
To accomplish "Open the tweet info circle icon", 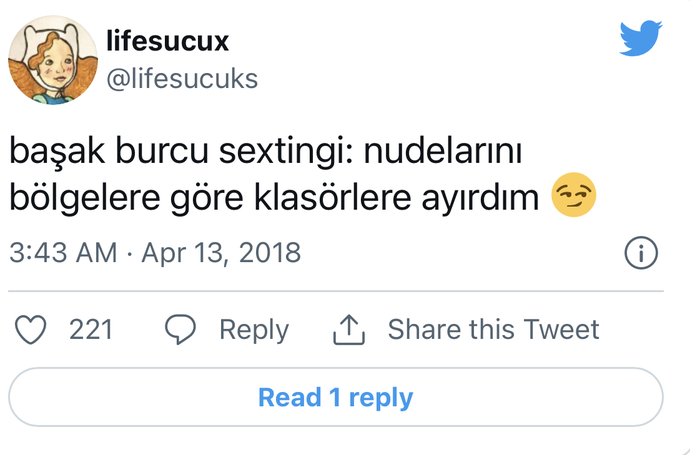I will (x=640, y=253).
